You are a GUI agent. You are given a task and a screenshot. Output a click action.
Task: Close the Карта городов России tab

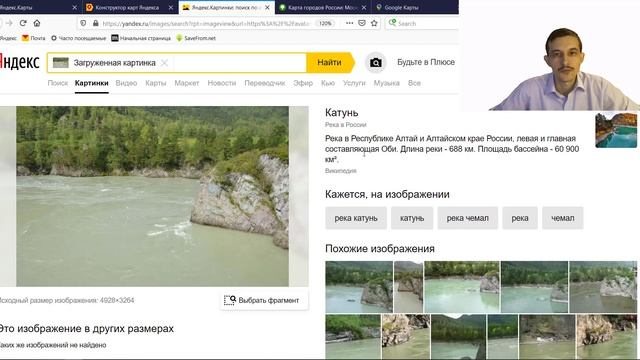[x=364, y=7]
